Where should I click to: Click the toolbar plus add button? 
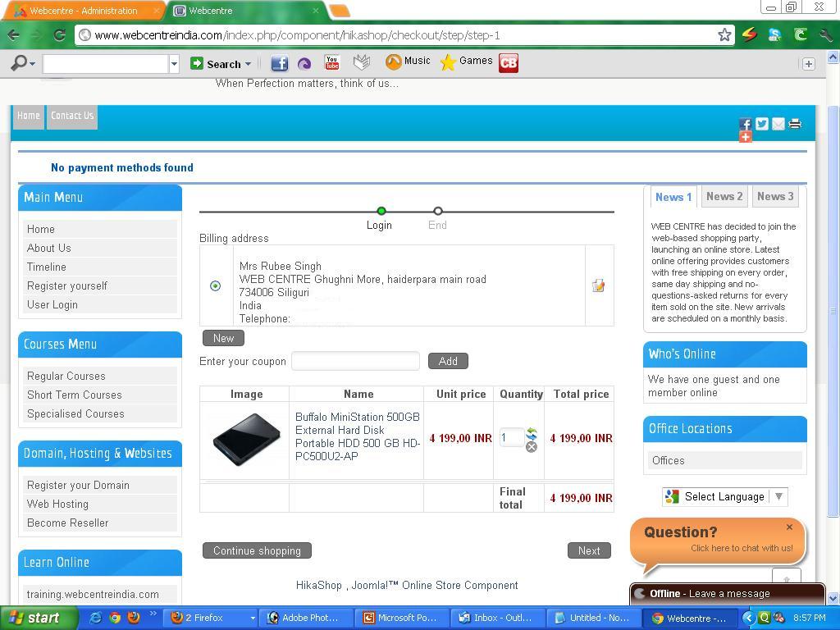809,64
